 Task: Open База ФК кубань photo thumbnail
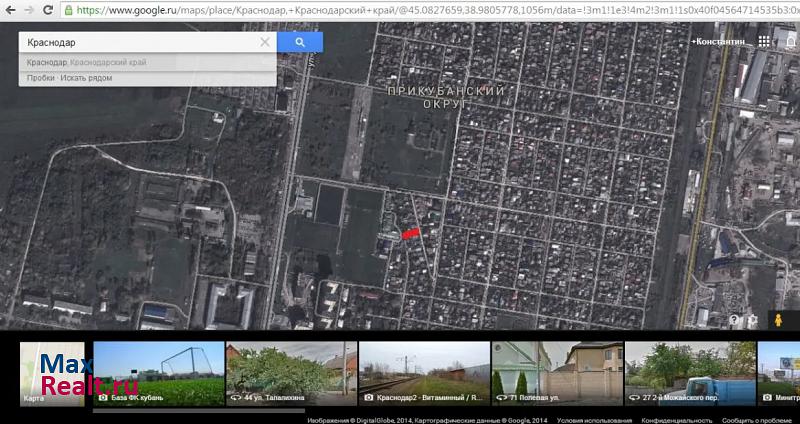(x=158, y=374)
